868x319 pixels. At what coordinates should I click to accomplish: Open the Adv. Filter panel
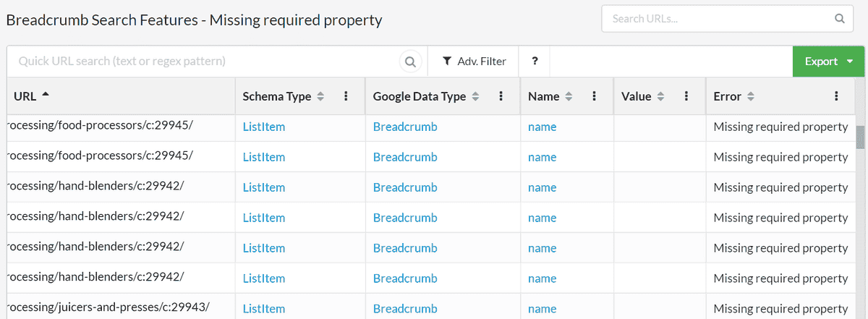coord(474,61)
